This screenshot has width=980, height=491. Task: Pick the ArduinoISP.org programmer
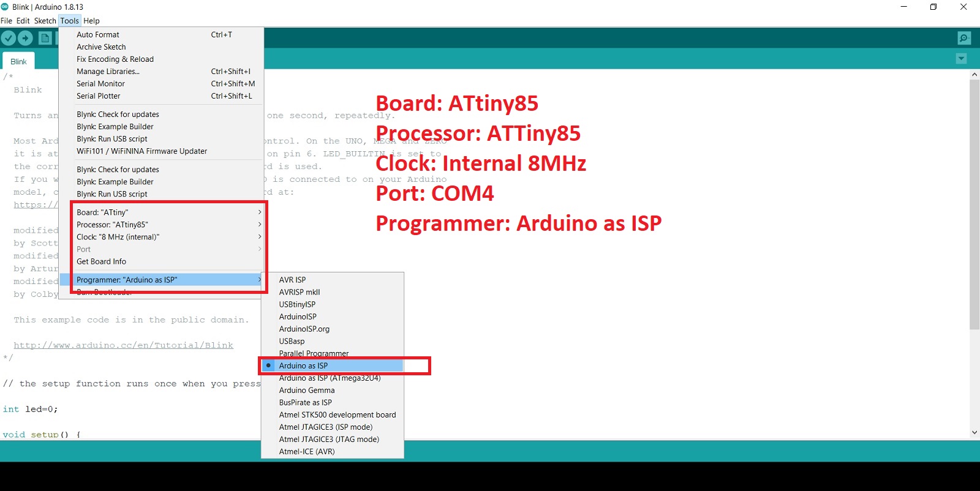333,329
